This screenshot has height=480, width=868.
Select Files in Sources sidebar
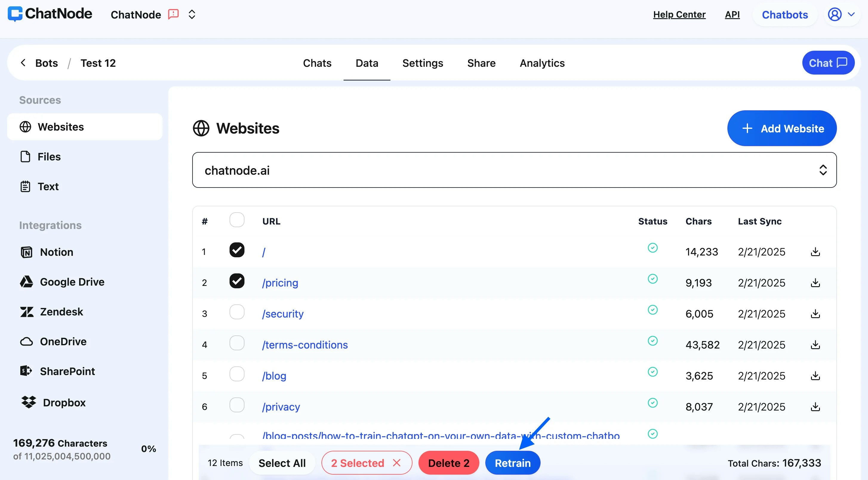point(49,157)
